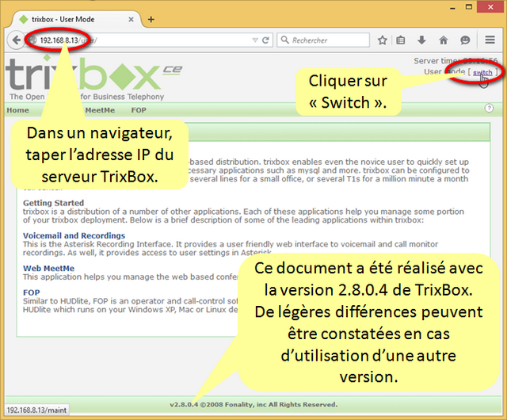507x420 pixels.
Task: Open the FOP menu item
Action: pyautogui.click(x=139, y=110)
